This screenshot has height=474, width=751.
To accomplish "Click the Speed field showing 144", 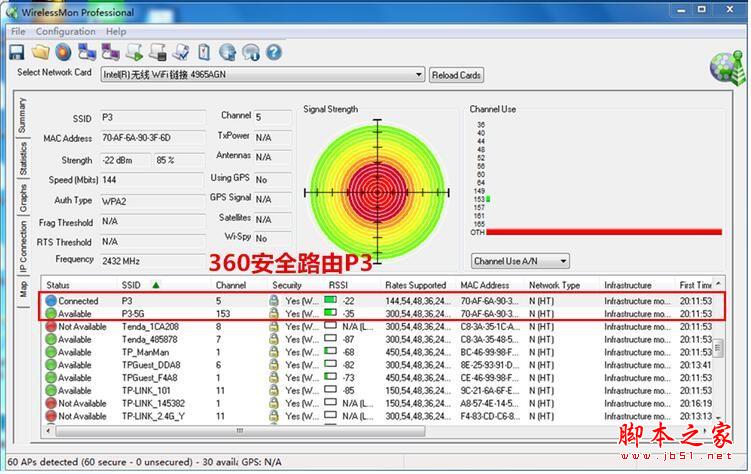I will pyautogui.click(x=152, y=180).
